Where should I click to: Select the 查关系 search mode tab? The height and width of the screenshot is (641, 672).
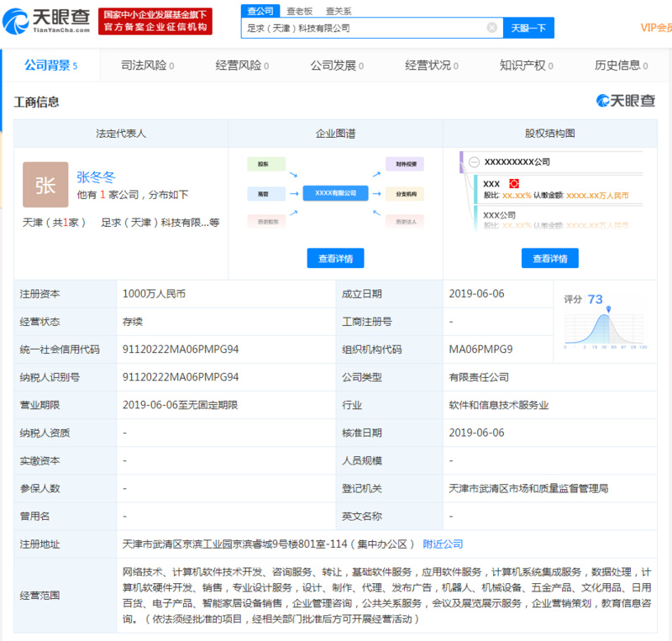339,10
